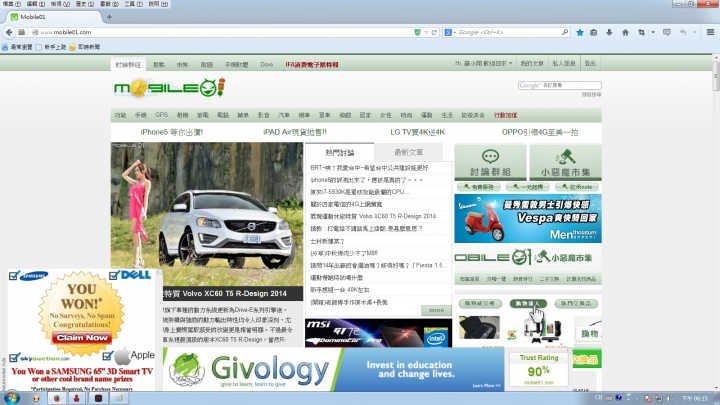Open the Windows Start button
This screenshot has width=720, height=405.
click(11, 398)
